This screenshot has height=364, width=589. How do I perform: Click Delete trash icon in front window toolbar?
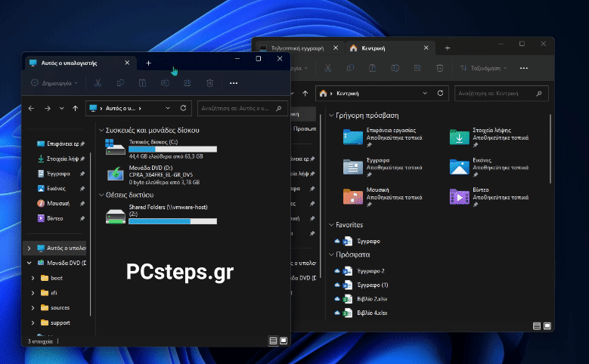(x=209, y=83)
